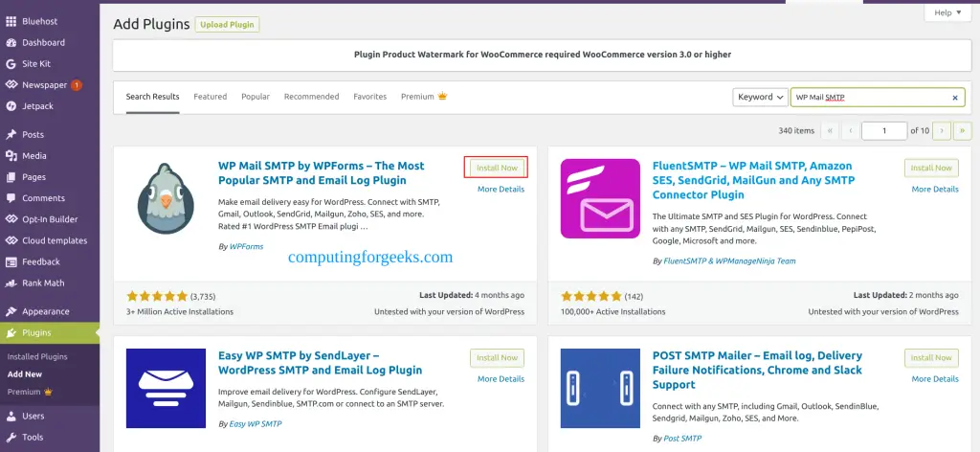Click the FluentSMTP pink envelope thumbnail
Image resolution: width=980 pixels, height=452 pixels.
click(600, 199)
